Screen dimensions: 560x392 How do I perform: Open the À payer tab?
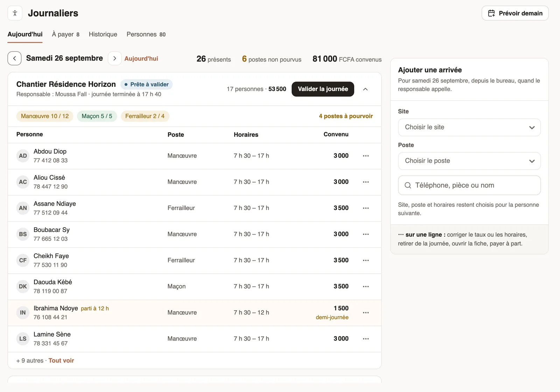coord(66,34)
